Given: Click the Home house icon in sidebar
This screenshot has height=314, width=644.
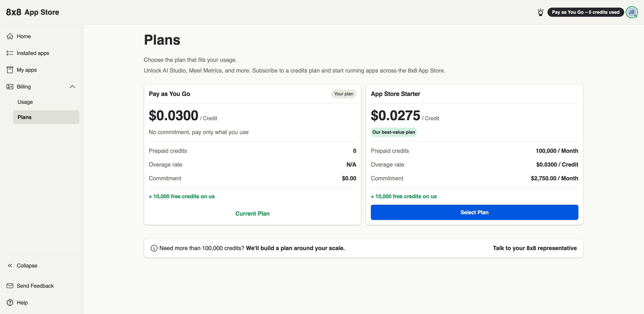Looking at the screenshot, I should 10,36.
